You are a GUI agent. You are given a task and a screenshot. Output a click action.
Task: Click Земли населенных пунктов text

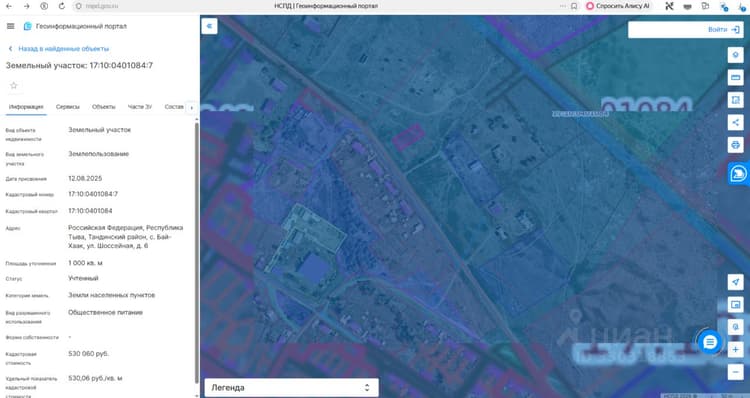111,295
